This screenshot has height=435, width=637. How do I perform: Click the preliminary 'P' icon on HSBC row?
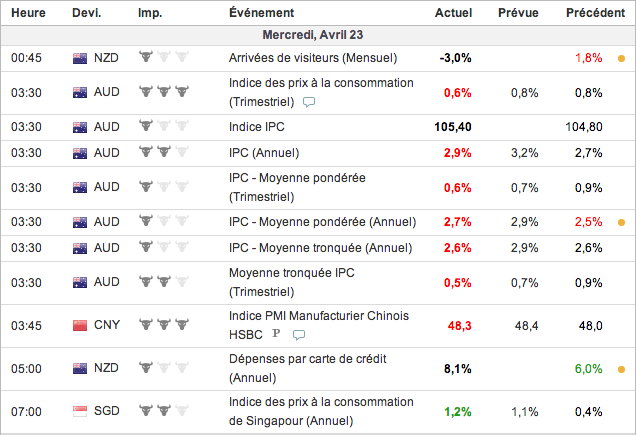click(275, 334)
